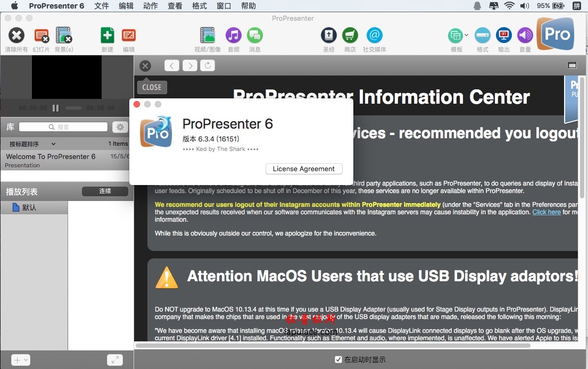This screenshot has width=588, height=369.
Task: Follow the Click here link
Action: coord(546,212)
